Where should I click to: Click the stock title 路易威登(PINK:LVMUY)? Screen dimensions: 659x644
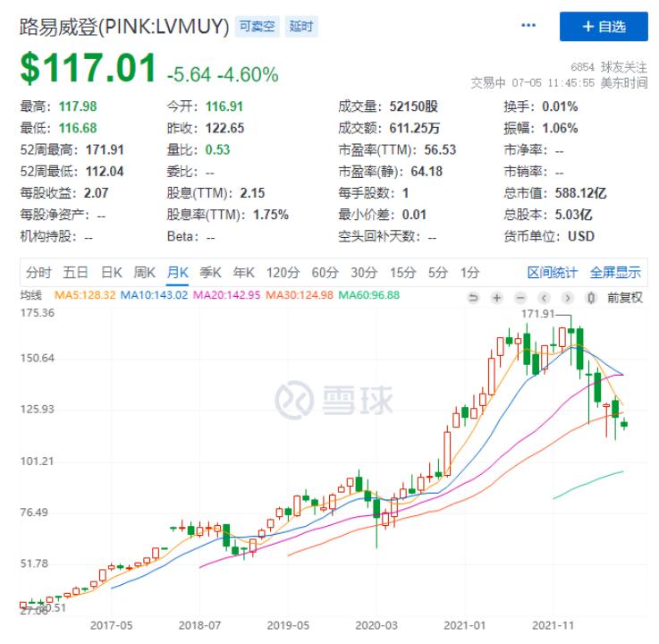124,27
